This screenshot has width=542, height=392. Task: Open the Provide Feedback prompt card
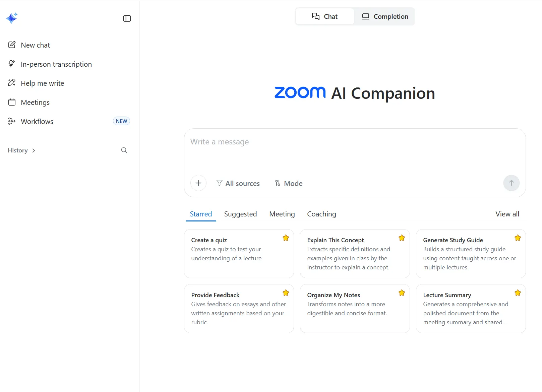click(239, 309)
